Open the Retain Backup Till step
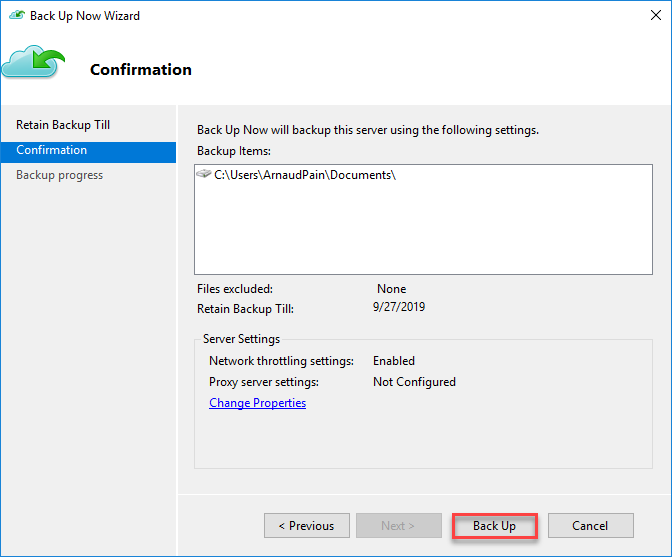 [x=63, y=125]
